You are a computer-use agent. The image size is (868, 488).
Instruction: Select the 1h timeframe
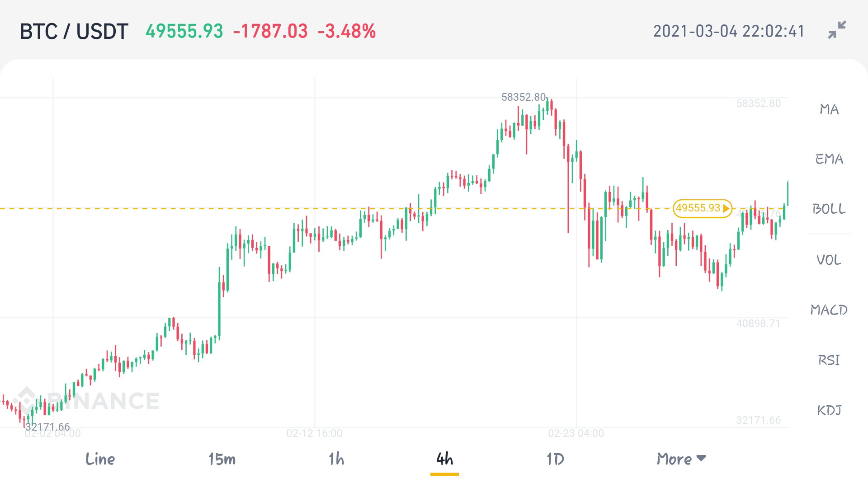click(x=336, y=459)
